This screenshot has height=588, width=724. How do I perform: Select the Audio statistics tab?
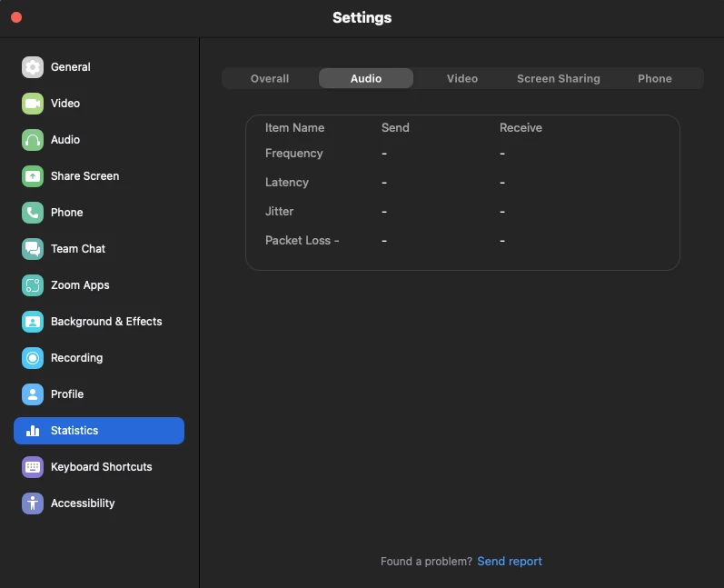(366, 79)
